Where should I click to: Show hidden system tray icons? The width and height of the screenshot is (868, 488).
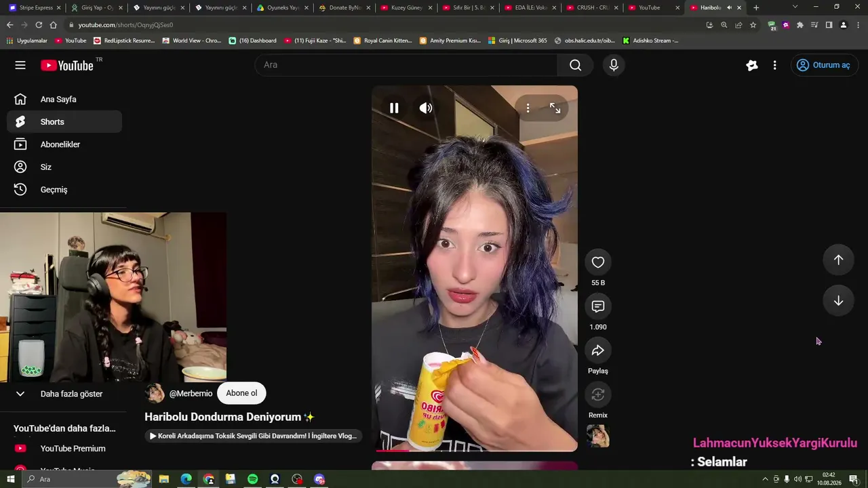click(766, 479)
